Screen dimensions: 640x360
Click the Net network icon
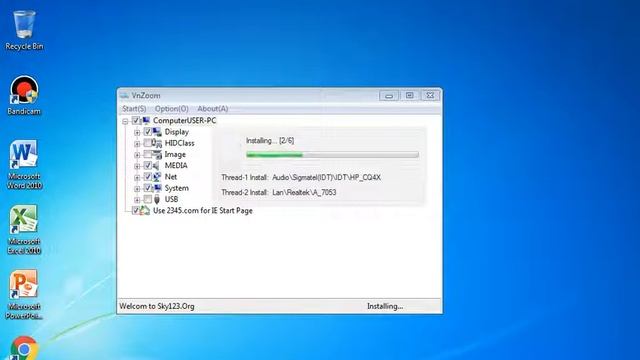point(157,177)
